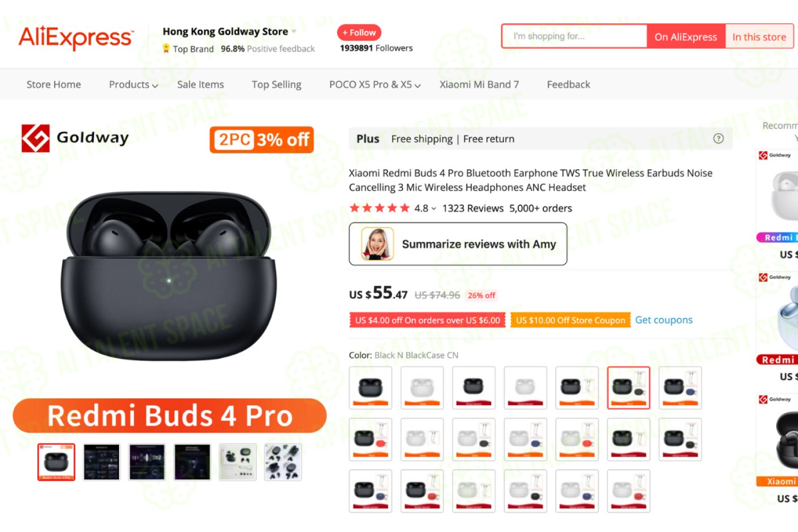Screen dimensions: 798x532
Task: Click the five-star rating icons
Action: click(379, 208)
